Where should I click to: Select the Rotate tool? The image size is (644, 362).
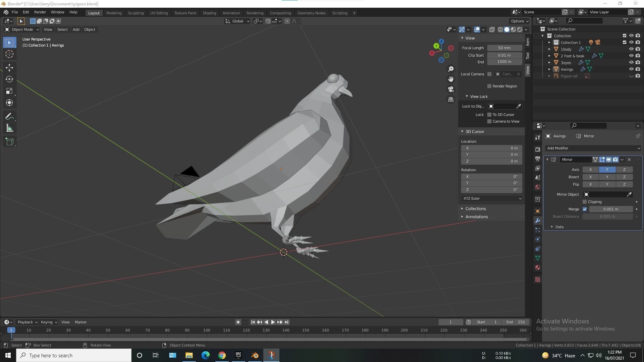coord(9,79)
